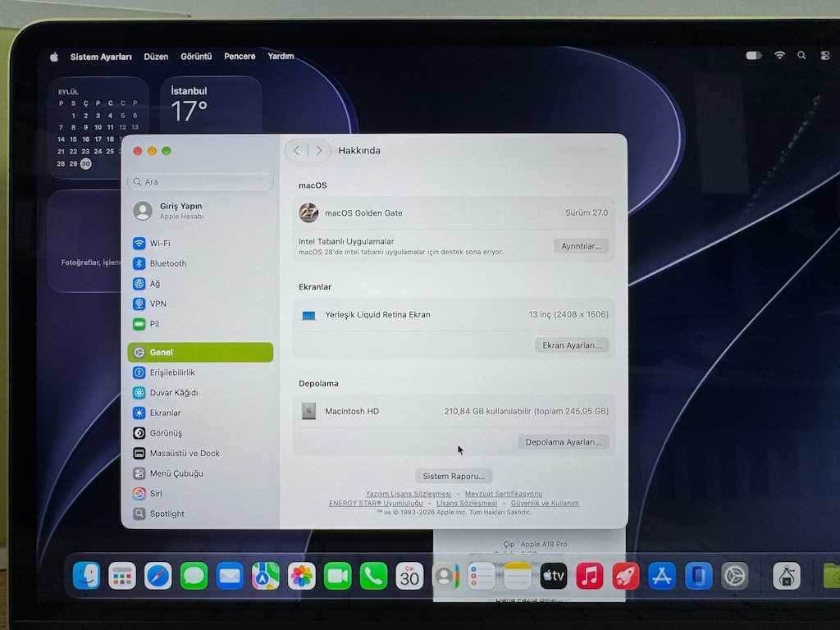Open Messages app in Dock
Viewport: 840px width, 630px height.
click(194, 576)
